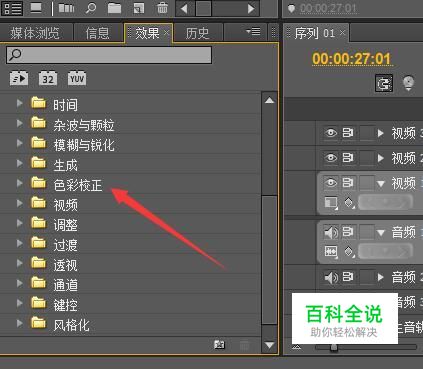Toggle sync lock on 视频 3 track
This screenshot has width=423, height=369.
click(x=348, y=133)
